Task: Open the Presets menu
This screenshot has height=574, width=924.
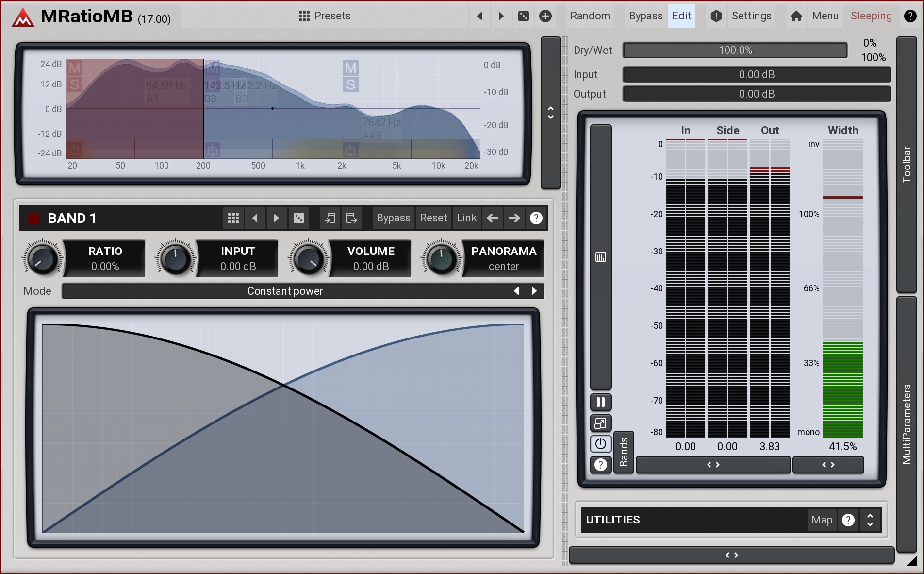Action: pyautogui.click(x=325, y=16)
